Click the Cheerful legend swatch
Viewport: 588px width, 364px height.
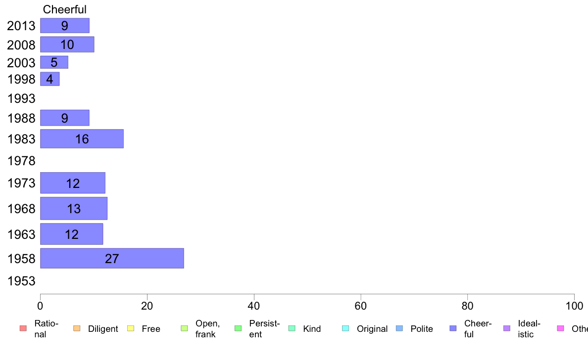(453, 329)
